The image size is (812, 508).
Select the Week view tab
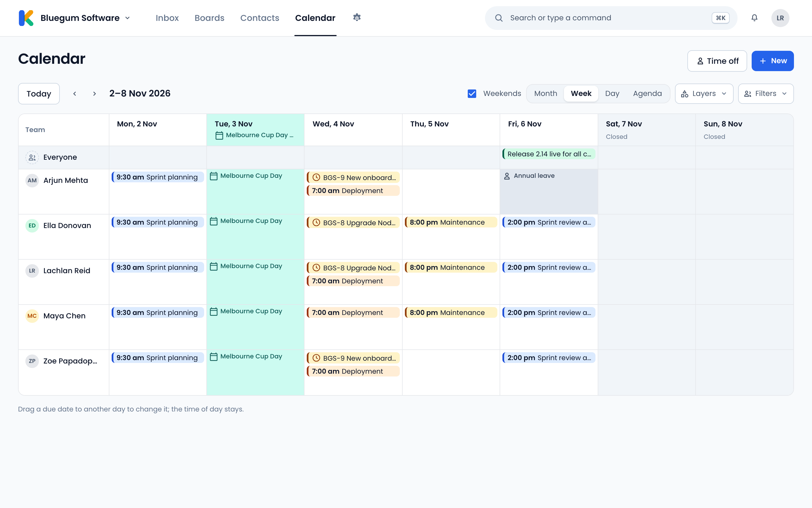tap(581, 94)
